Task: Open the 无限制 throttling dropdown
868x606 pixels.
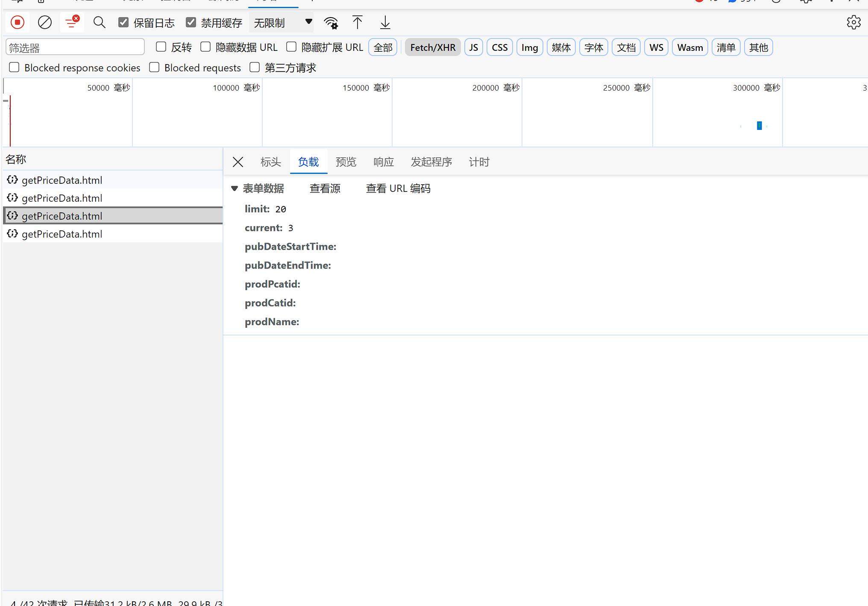Action: 282,23
